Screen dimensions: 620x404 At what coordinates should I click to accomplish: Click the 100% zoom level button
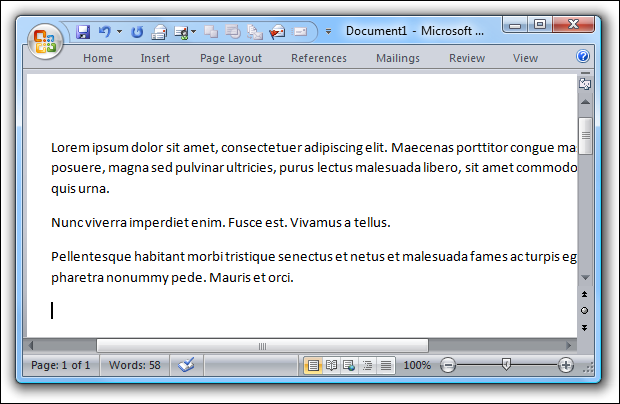tap(416, 365)
